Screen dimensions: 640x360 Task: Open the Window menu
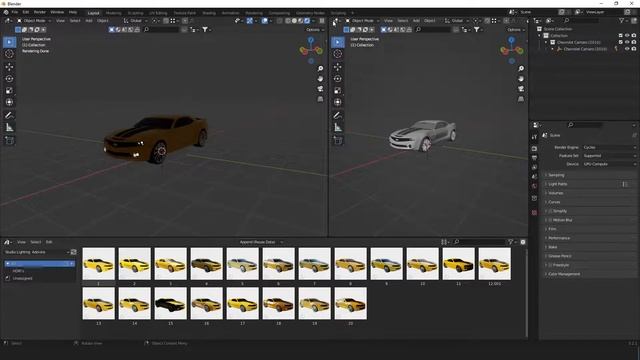(x=57, y=12)
